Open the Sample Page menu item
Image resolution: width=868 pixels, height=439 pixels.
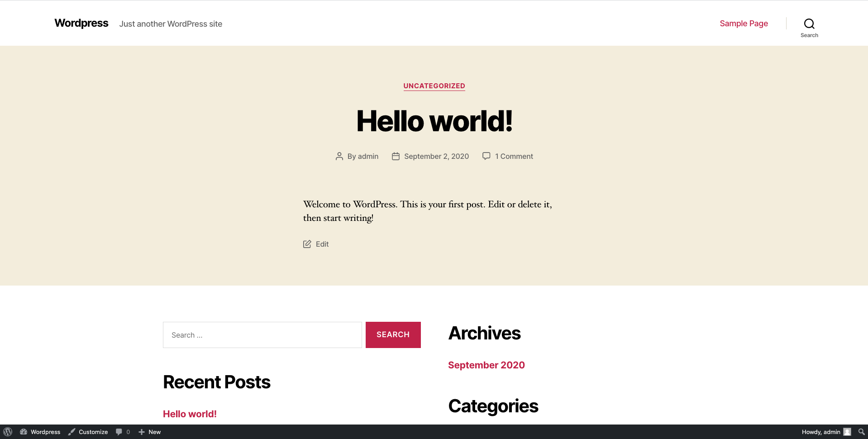[744, 24]
